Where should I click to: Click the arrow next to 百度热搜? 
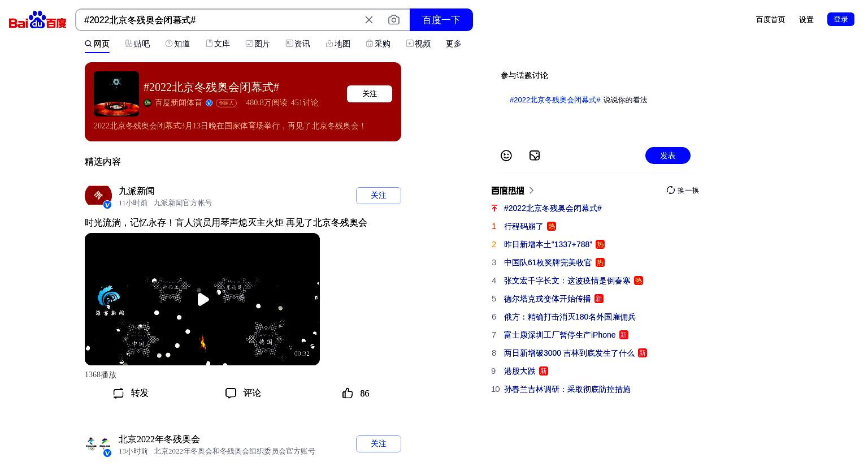(x=531, y=191)
